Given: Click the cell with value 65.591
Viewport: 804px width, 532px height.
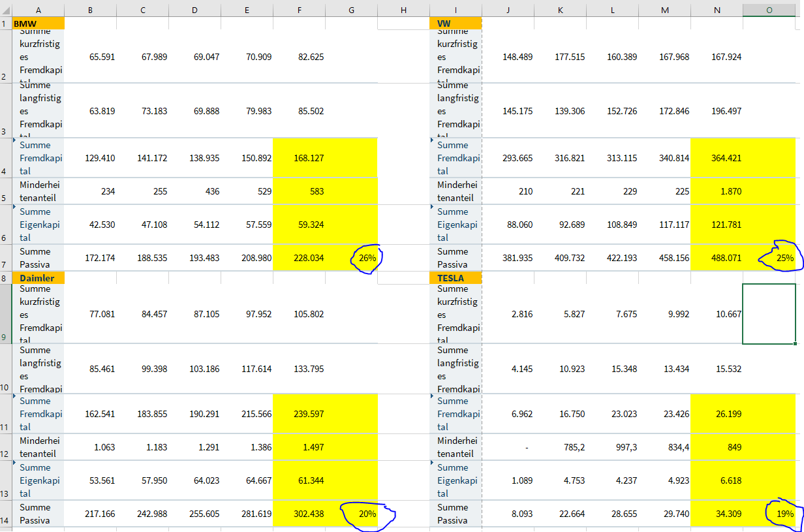Looking at the screenshot, I should 90,57.
